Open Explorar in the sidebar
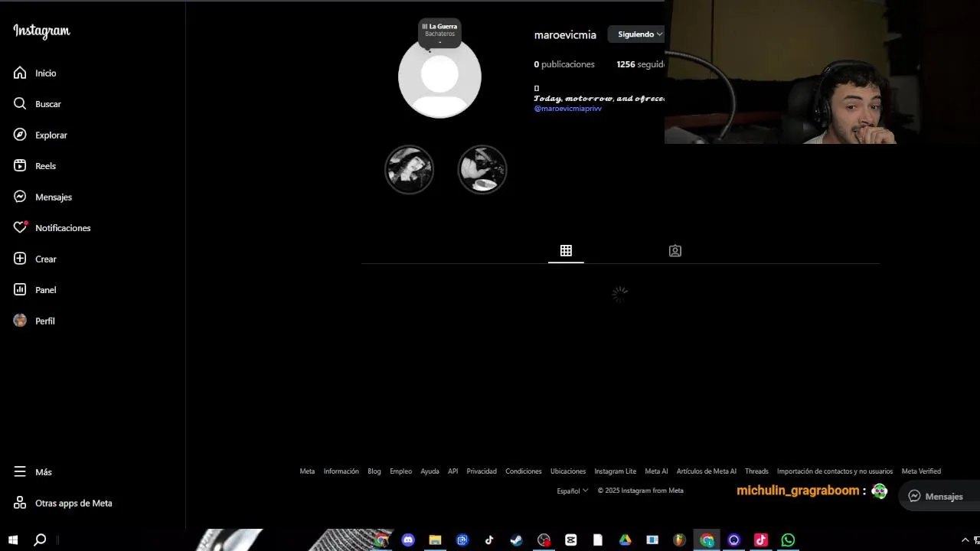Viewport: 980px width, 551px height. click(x=41, y=135)
